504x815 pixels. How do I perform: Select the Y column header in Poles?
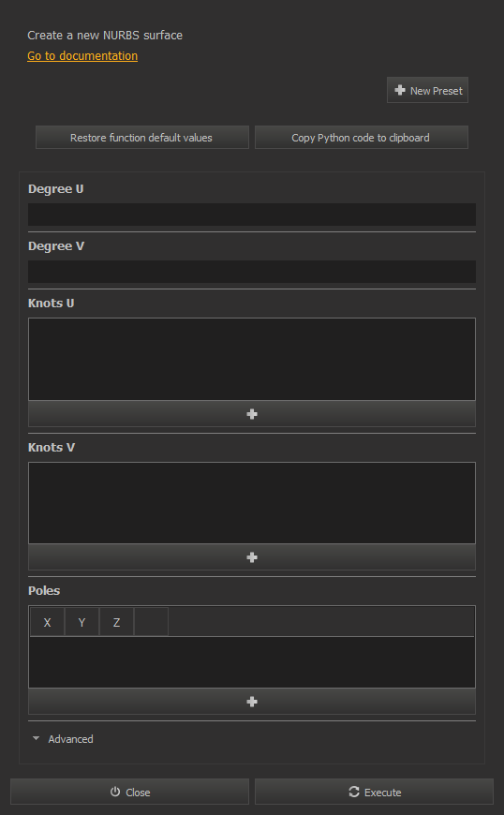tap(82, 622)
